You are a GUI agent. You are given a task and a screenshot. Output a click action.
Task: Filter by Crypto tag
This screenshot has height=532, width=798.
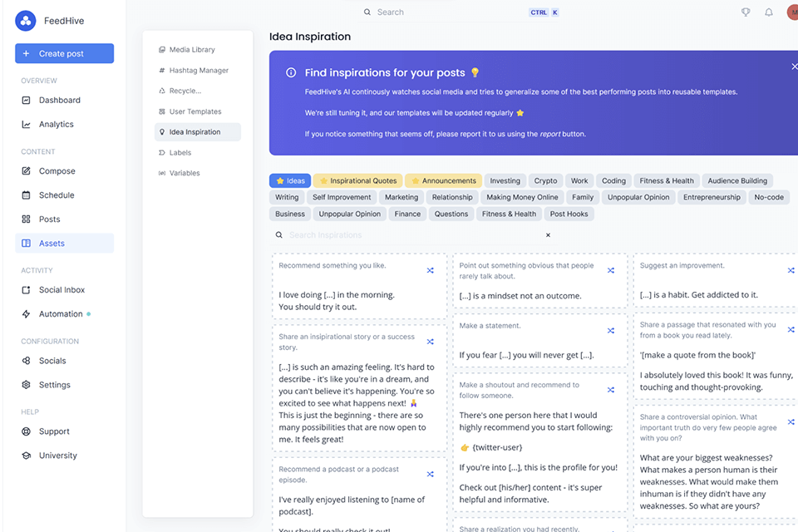click(545, 180)
